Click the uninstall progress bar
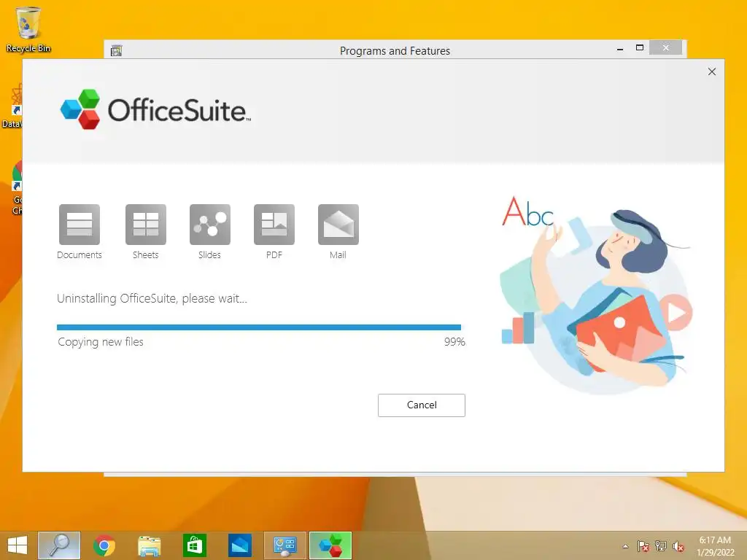Image resolution: width=747 pixels, height=560 pixels. (259, 327)
